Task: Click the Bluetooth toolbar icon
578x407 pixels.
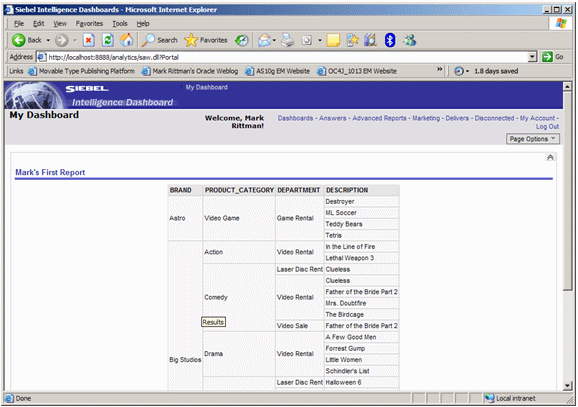Action: coord(390,40)
